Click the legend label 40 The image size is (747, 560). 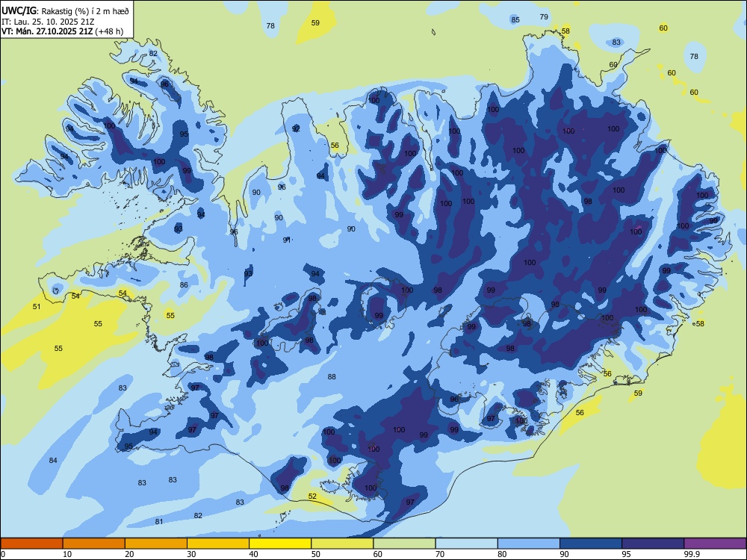[254, 554]
